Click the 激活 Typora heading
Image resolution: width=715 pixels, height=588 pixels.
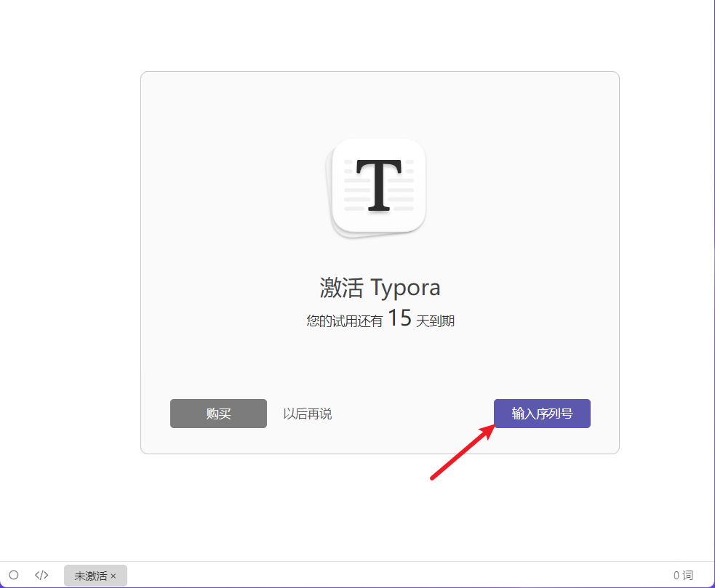coord(380,288)
